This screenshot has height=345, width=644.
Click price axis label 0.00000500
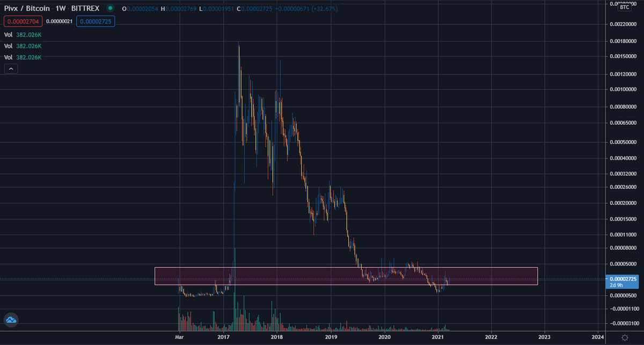point(624,296)
